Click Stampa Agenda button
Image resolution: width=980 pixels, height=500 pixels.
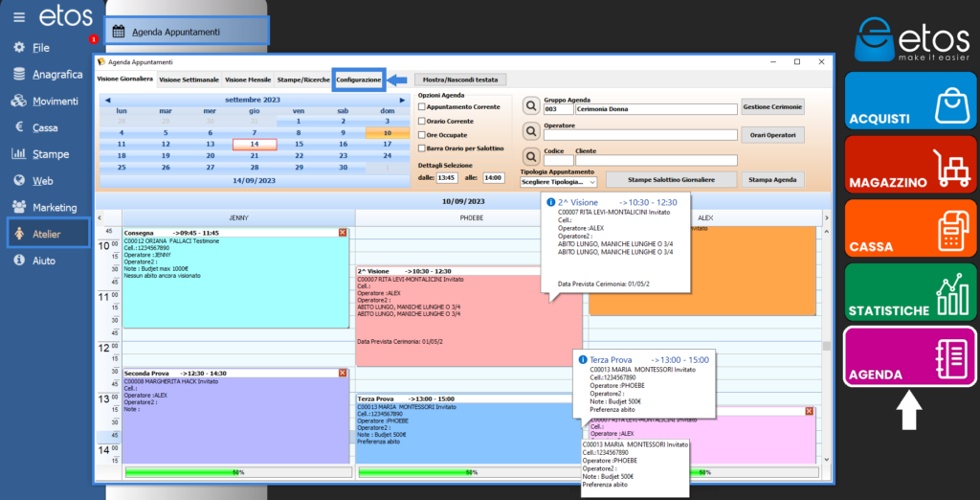click(772, 179)
